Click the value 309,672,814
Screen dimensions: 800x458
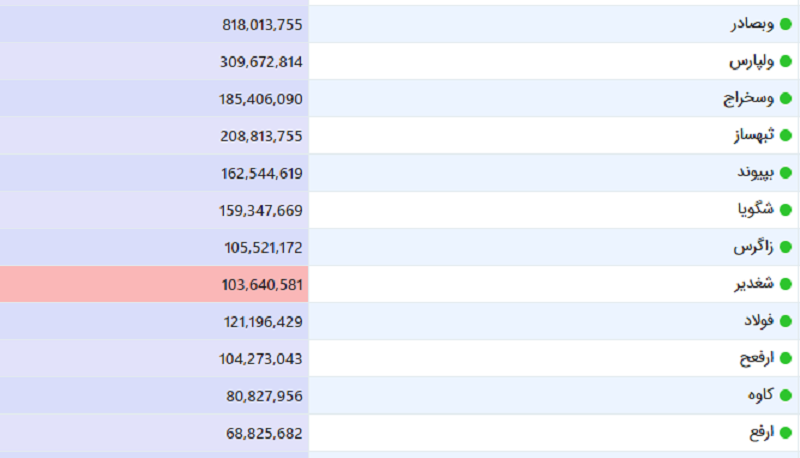[261, 62]
